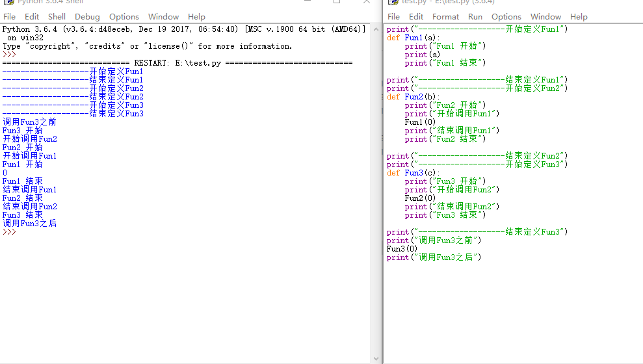Click the 'Fun3(0)' call line in editor

tap(402, 249)
